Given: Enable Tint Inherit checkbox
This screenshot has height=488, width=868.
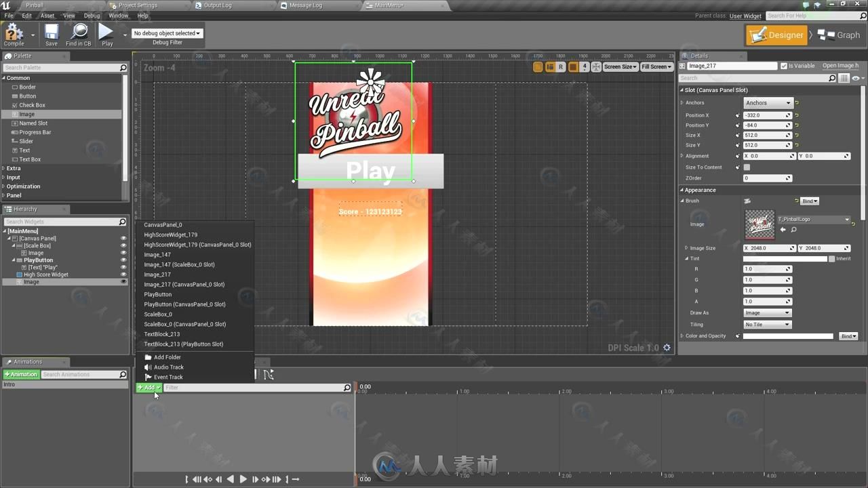Looking at the screenshot, I should (x=832, y=258).
